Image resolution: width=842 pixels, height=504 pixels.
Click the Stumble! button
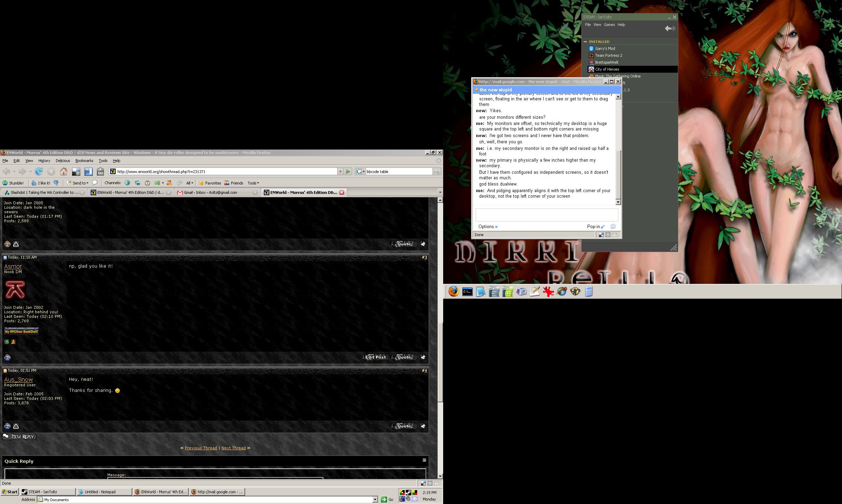pyautogui.click(x=13, y=183)
